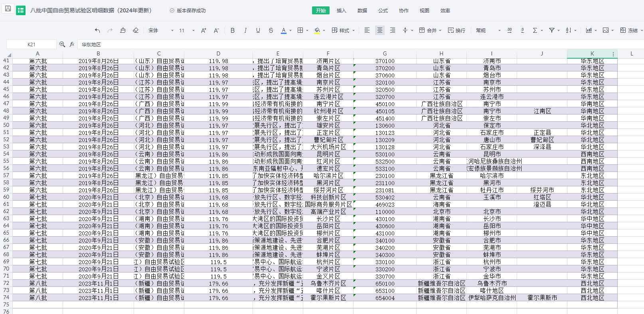Apply the blue font color
Viewport: 644px width, 314px height.
(284, 30)
